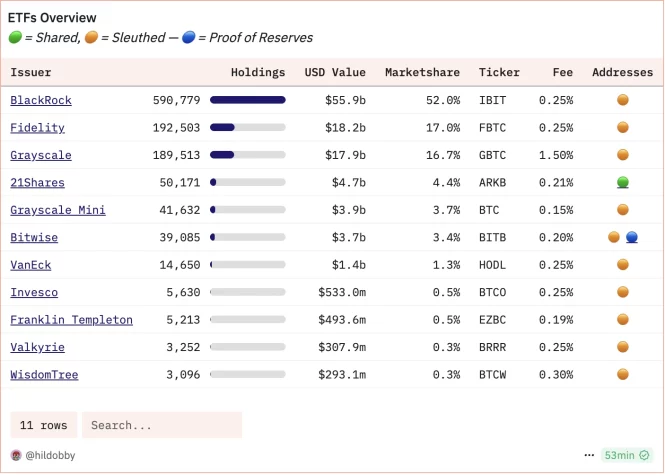Sort table by Marketshare column header
The width and height of the screenshot is (665, 475).
click(x=422, y=73)
